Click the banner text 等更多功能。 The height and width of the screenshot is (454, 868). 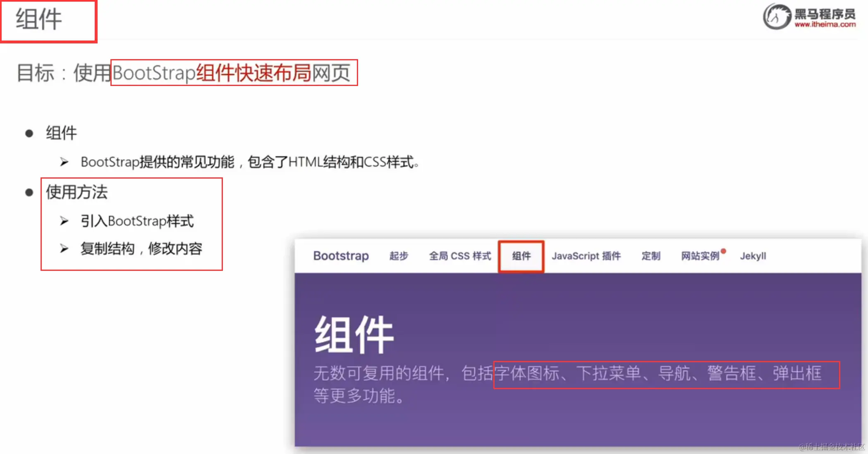[359, 396]
